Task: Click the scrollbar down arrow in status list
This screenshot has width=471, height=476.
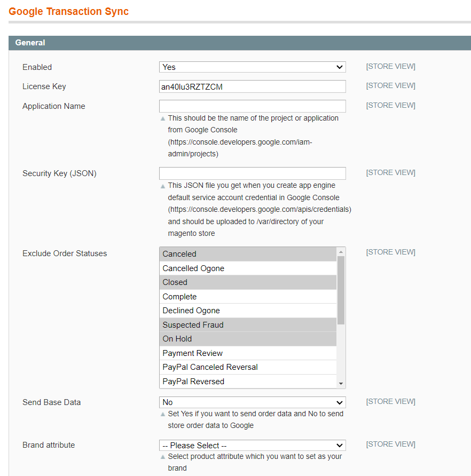Action: 341,382
